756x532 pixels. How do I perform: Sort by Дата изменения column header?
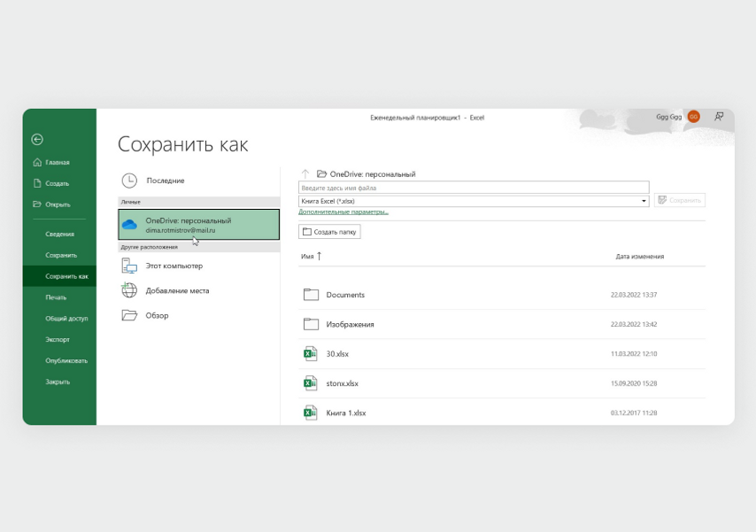(640, 257)
